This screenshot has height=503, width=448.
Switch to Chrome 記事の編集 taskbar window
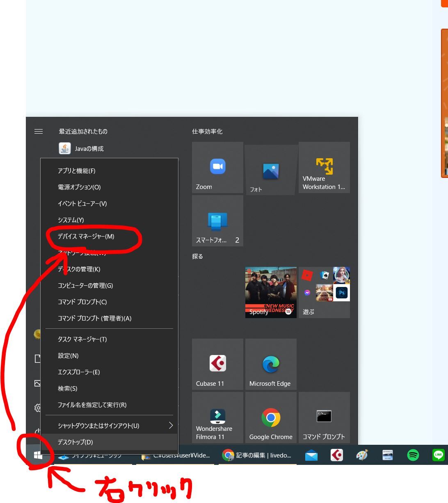[258, 455]
